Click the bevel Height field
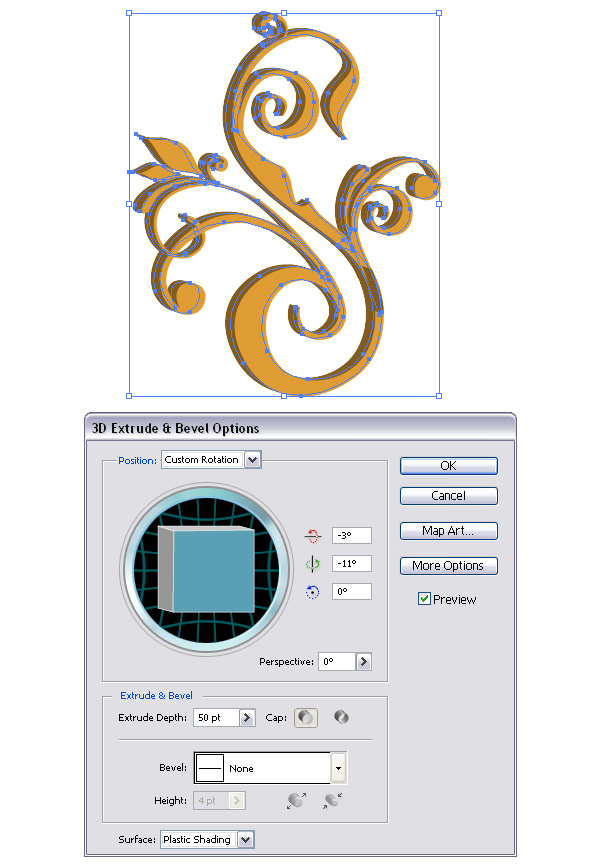Viewport: 600px width, 865px height. point(211,800)
